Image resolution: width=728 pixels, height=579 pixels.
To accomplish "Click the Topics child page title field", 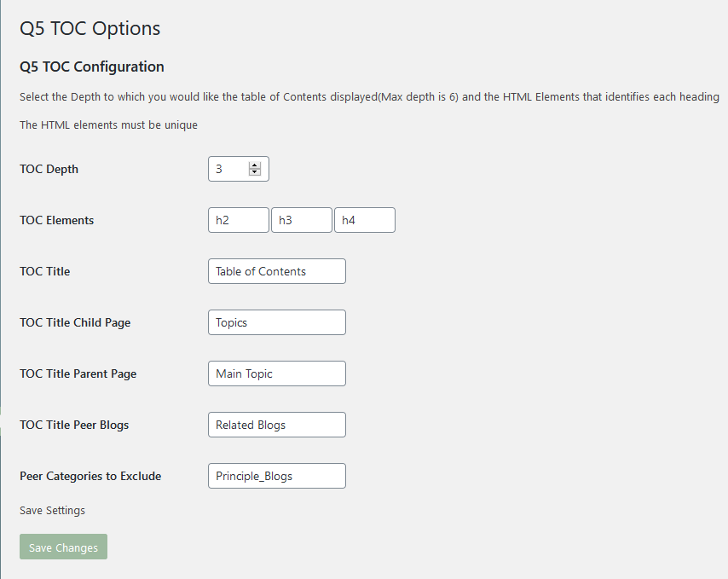I will point(277,322).
